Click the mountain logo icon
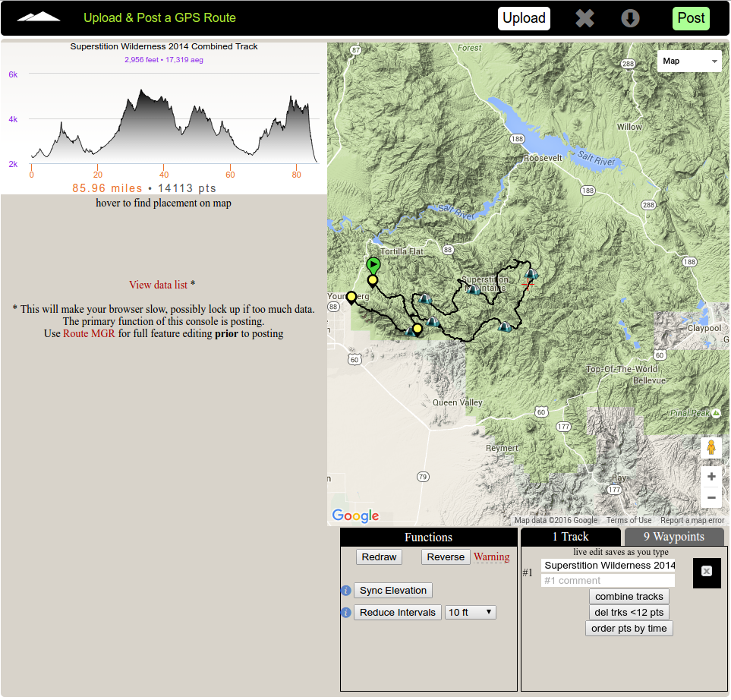The width and height of the screenshot is (731, 700). pos(38,17)
